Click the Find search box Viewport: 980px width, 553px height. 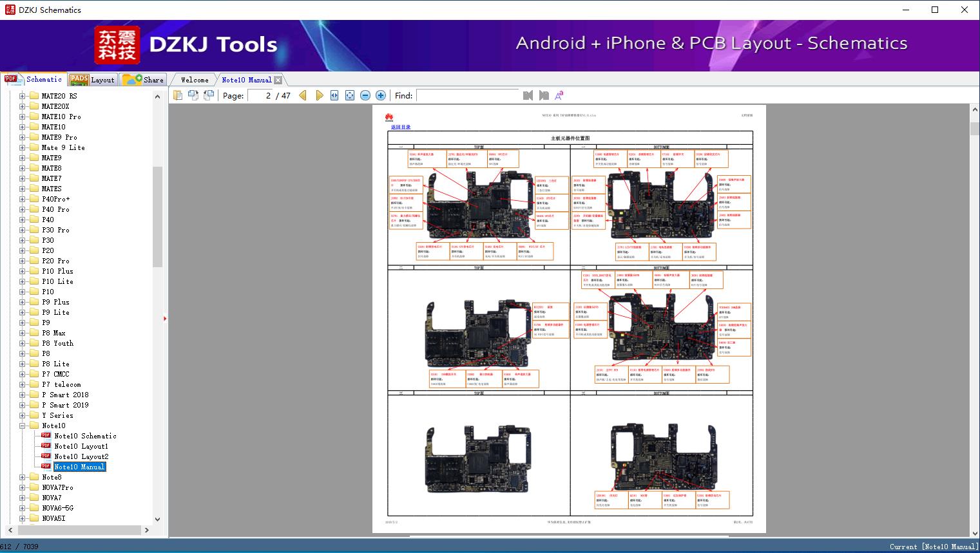468,95
